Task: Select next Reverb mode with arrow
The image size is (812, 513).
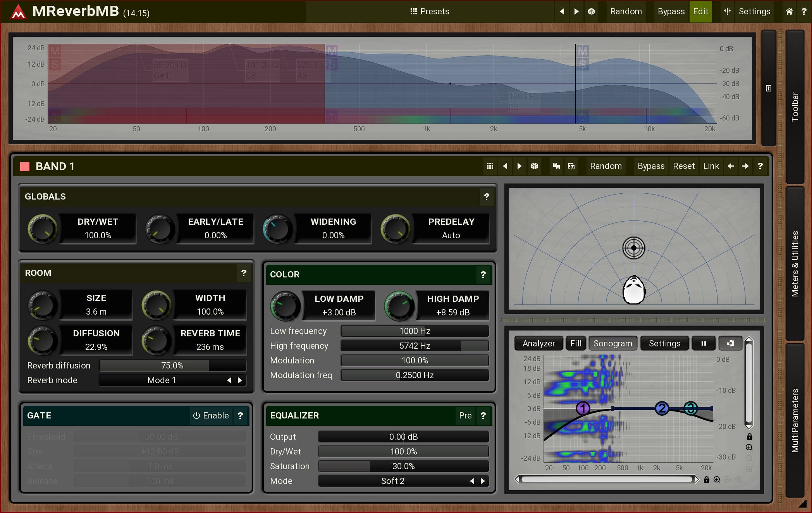Action: (x=240, y=380)
